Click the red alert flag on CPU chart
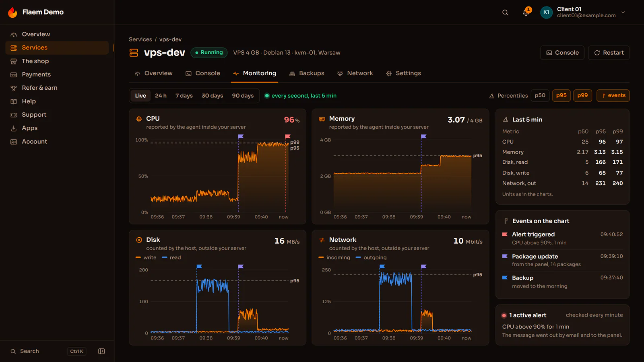This screenshot has width=644, height=362. click(287, 137)
